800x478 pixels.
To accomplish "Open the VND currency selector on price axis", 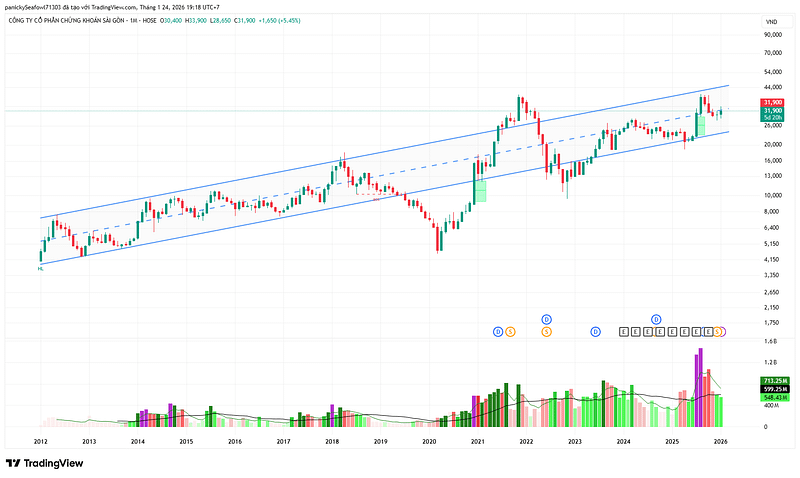I will click(771, 21).
